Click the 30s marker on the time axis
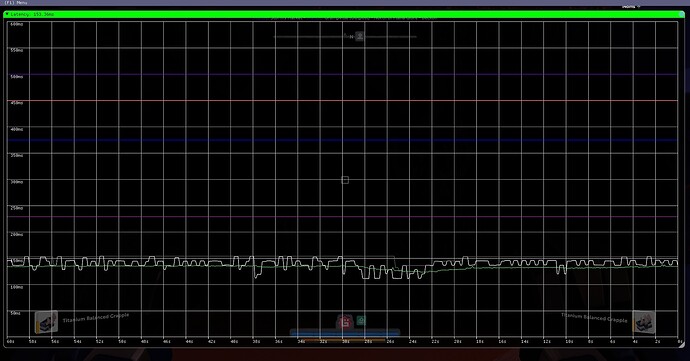690x361 pixels. point(345,341)
